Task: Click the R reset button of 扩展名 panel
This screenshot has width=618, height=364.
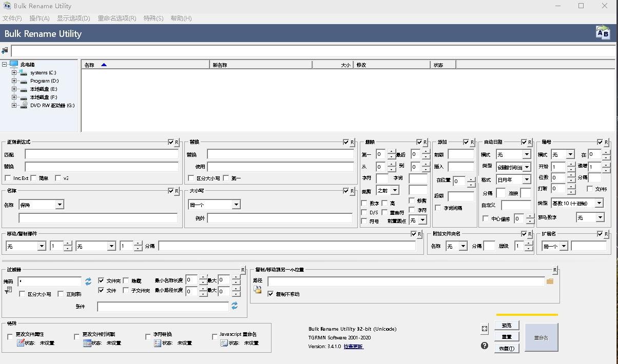Action: pos(606,234)
